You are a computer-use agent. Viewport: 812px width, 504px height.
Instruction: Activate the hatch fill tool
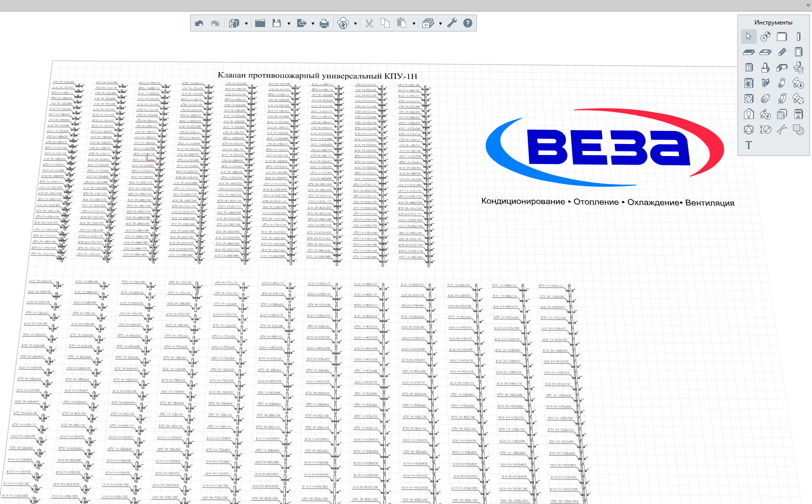(798, 129)
